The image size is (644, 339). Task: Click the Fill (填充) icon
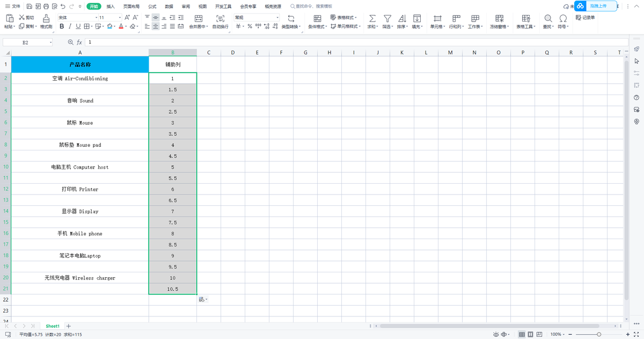coord(417,18)
